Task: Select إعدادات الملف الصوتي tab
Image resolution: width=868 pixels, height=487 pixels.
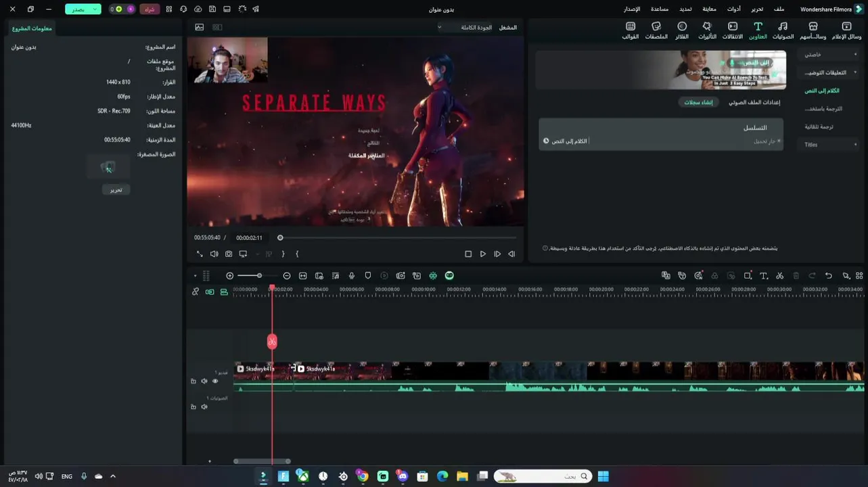Action: point(754,102)
